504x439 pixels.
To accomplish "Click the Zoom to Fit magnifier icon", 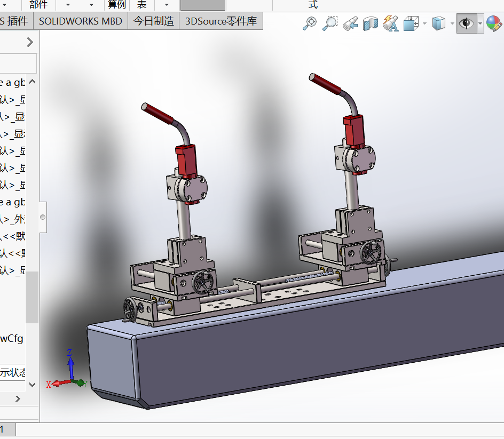I will [310, 23].
